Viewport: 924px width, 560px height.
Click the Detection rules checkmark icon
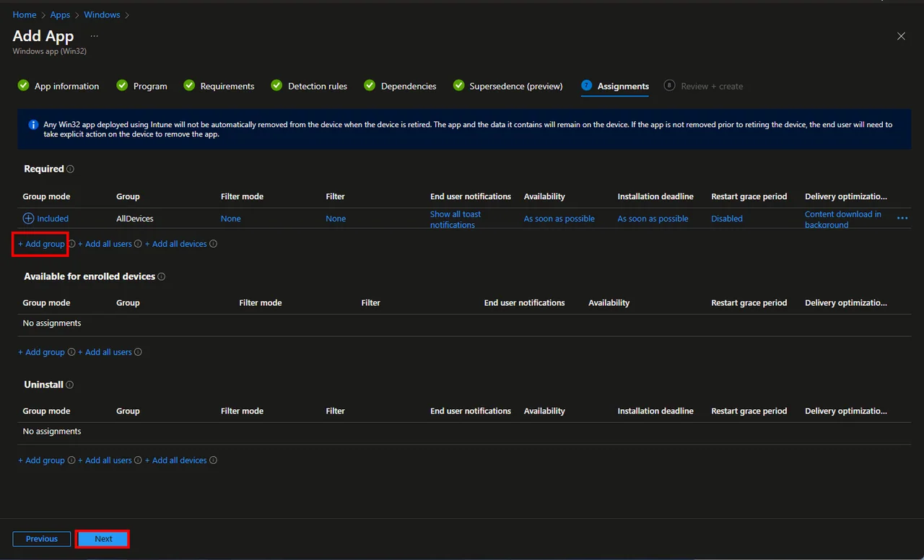[x=276, y=85]
